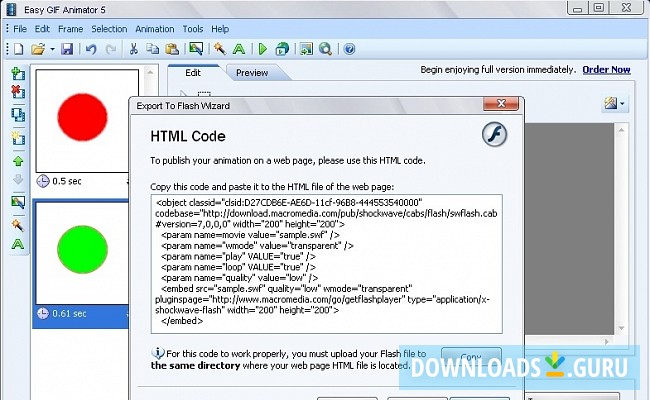The image size is (650, 400).
Task: Move frame up with green up arrow
Action: coord(18,161)
